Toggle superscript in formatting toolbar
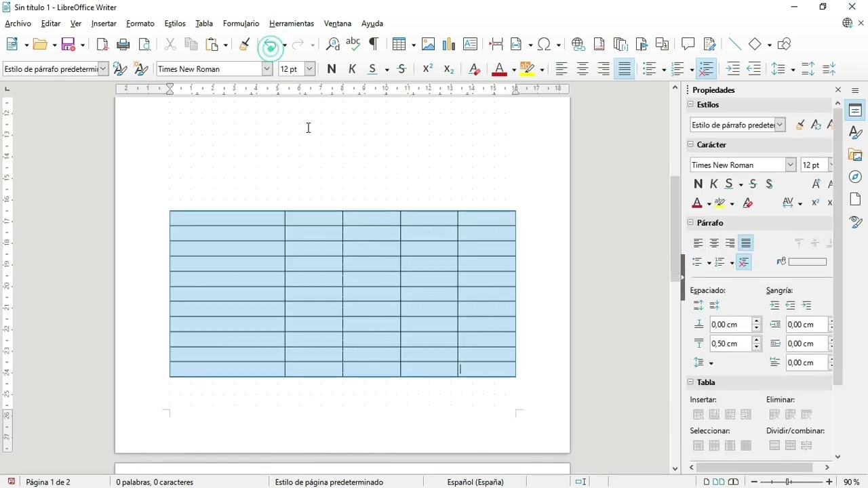Image resolution: width=868 pixels, height=488 pixels. click(x=428, y=69)
